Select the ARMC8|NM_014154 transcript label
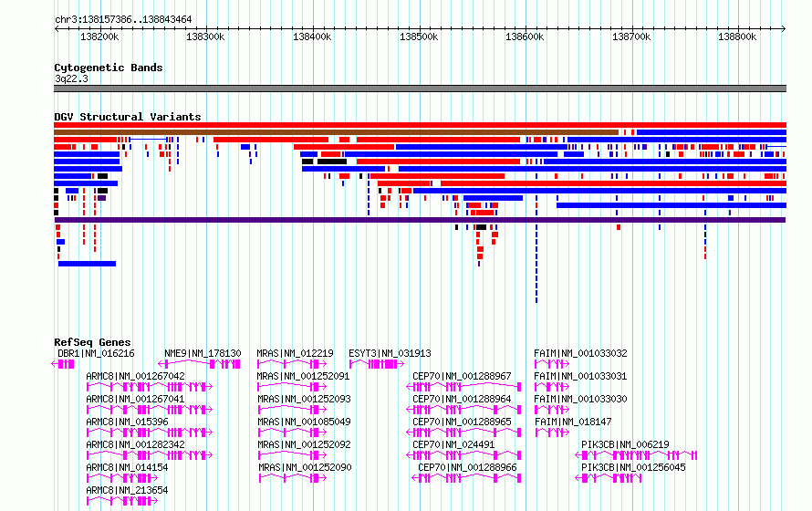Screen dimensions: 812x511 [128, 467]
